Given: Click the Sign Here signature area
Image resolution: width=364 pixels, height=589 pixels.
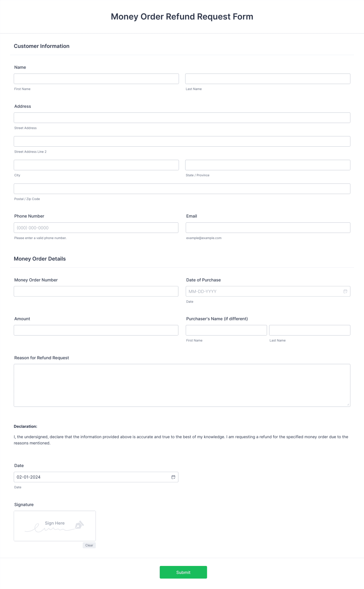Looking at the screenshot, I should [x=55, y=526].
